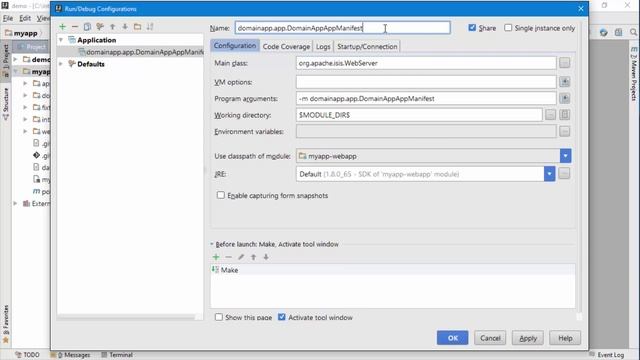Select Defaults item in tree

point(91,64)
